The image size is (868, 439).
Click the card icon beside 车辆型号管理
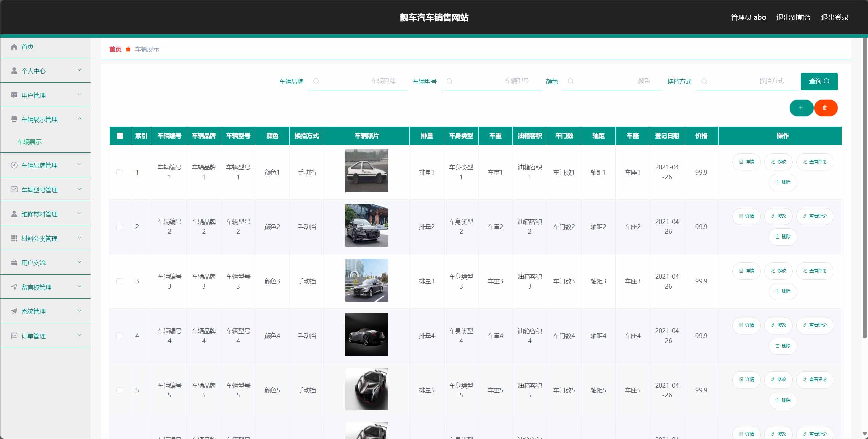point(14,190)
